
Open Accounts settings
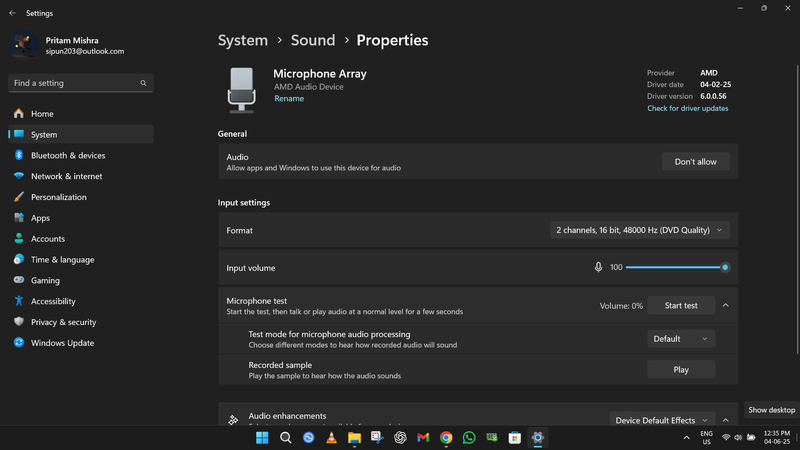(81, 239)
